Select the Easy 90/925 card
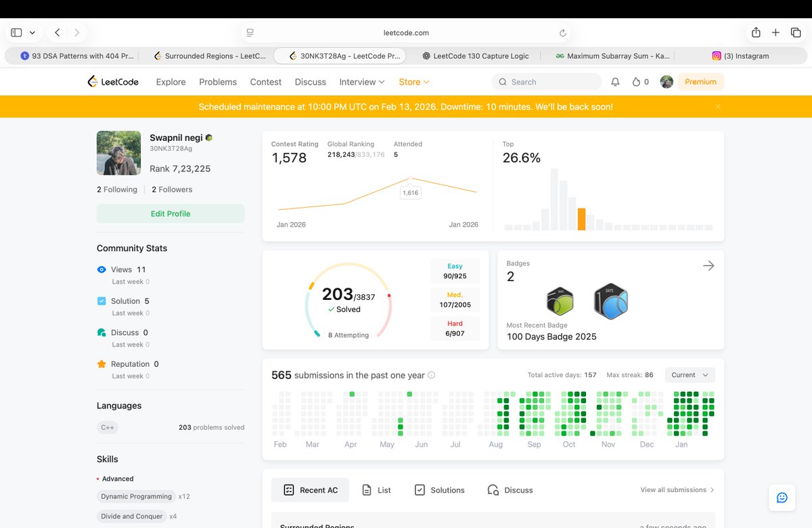 click(x=455, y=271)
